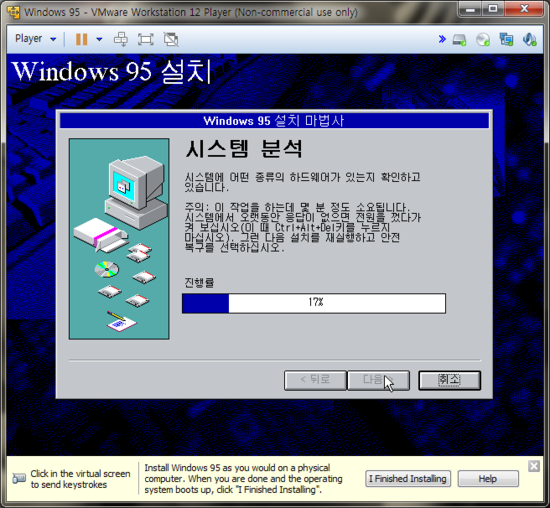Image resolution: width=550 pixels, height=508 pixels.
Task: Click the Windows 95 설치 마법사 title bar
Action: pos(274,121)
